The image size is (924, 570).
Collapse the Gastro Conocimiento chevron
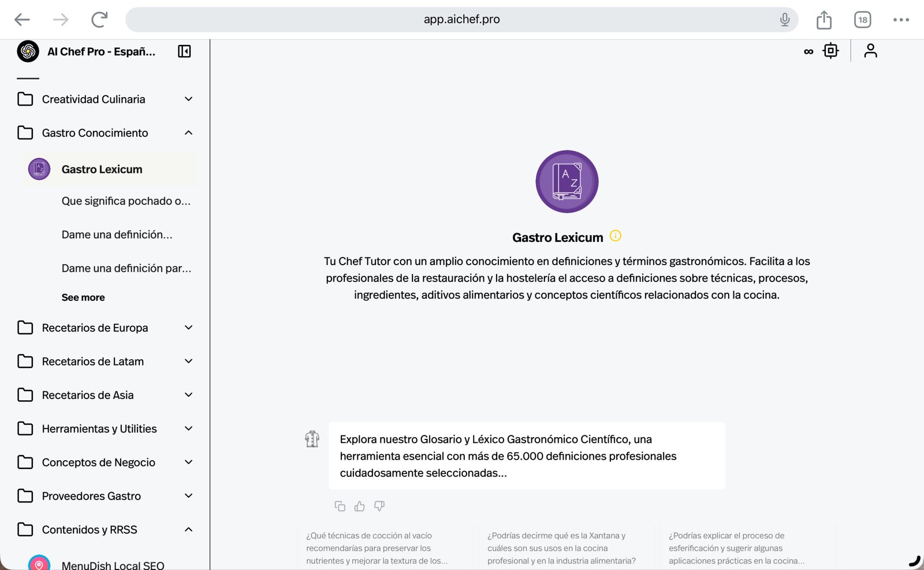click(x=188, y=133)
